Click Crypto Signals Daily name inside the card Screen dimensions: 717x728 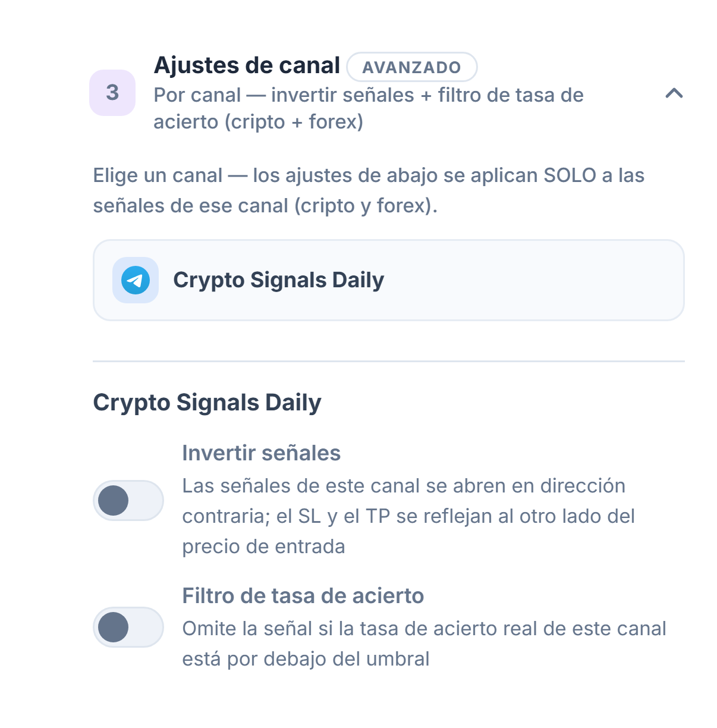click(279, 280)
